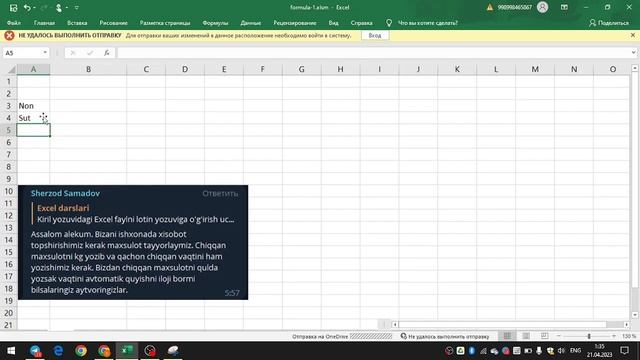
Task: Open the Справка tab
Action: 361,23
